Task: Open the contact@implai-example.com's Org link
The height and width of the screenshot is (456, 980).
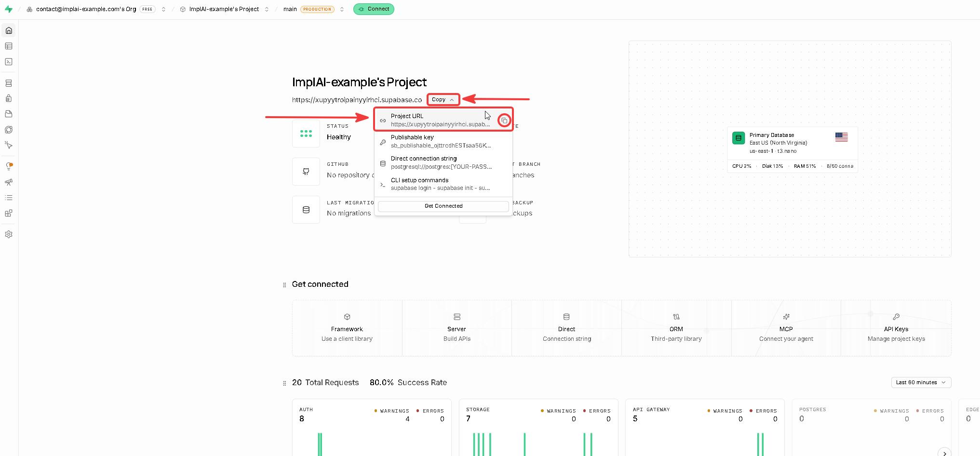Action: pos(86,9)
